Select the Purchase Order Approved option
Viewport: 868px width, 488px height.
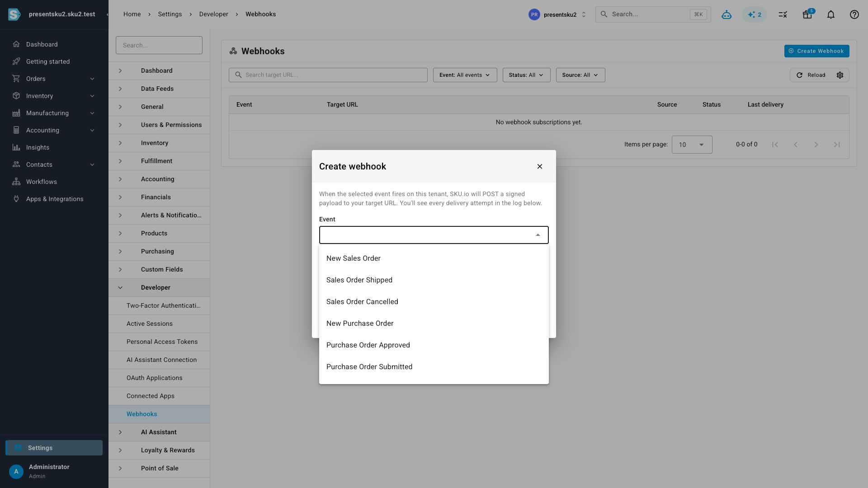(434, 345)
